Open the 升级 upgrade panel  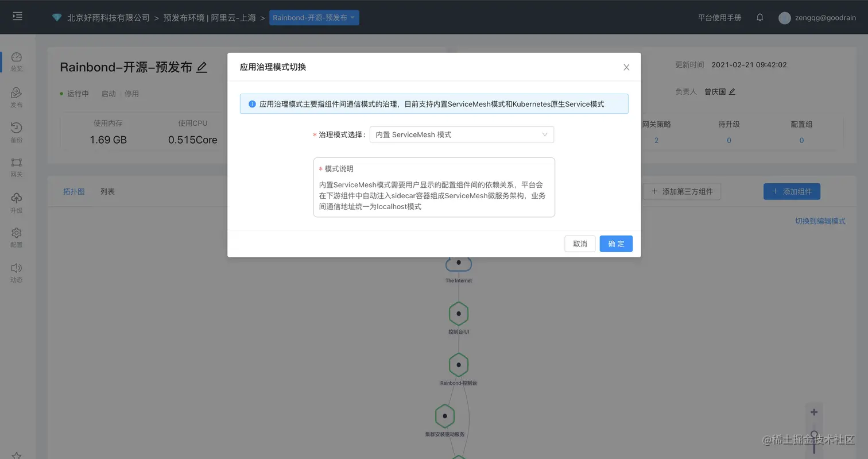tap(17, 203)
